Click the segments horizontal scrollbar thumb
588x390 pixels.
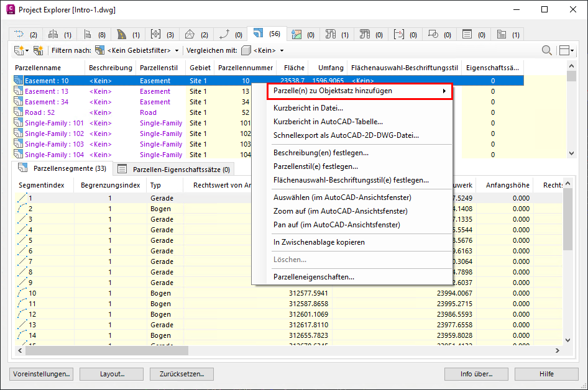[106, 351]
